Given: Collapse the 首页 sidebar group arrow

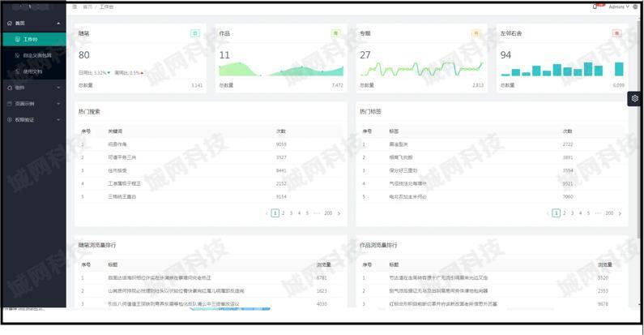Looking at the screenshot, I should pos(58,24).
